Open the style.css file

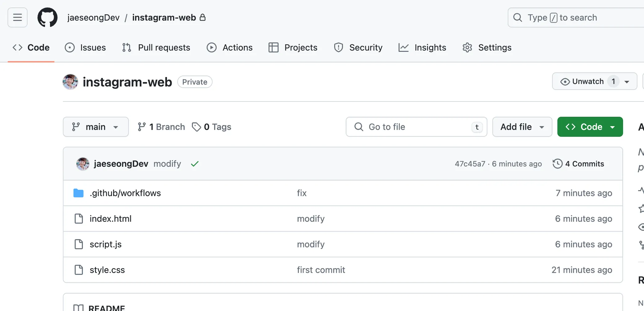107,270
